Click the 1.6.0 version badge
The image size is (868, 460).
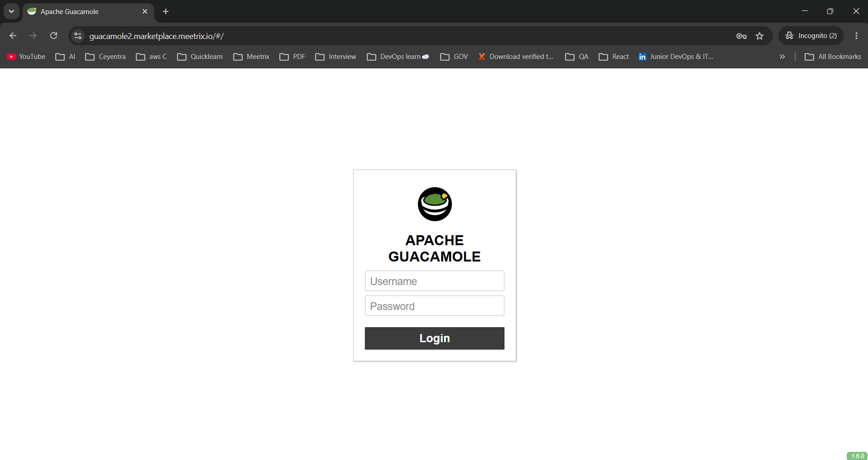[857, 456]
